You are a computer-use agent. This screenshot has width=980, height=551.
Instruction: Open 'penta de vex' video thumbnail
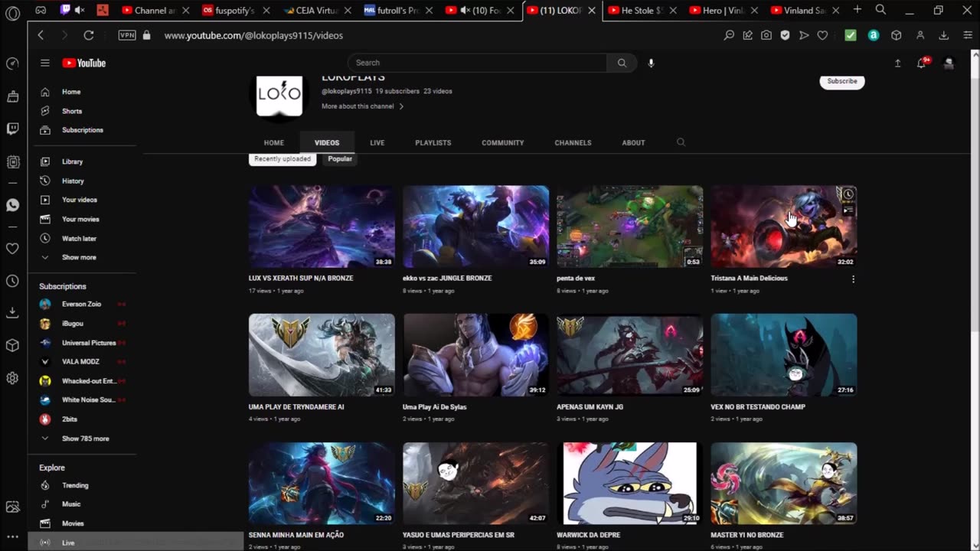(x=629, y=227)
